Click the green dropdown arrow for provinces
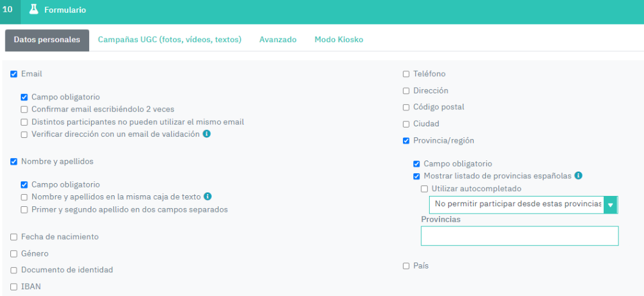Image resolution: width=644 pixels, height=296 pixels. 610,204
